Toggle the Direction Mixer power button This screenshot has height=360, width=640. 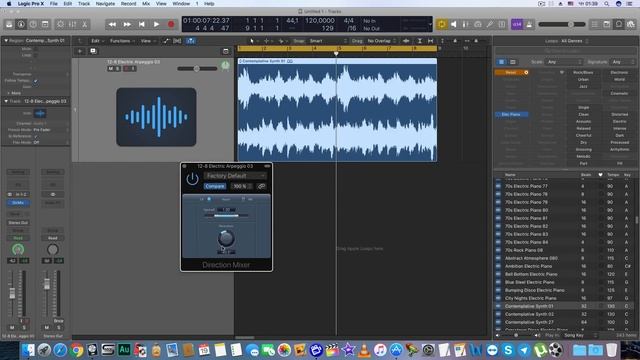[192, 179]
